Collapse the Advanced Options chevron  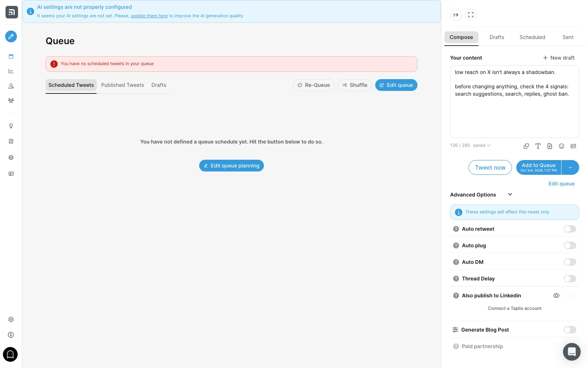pyautogui.click(x=510, y=194)
